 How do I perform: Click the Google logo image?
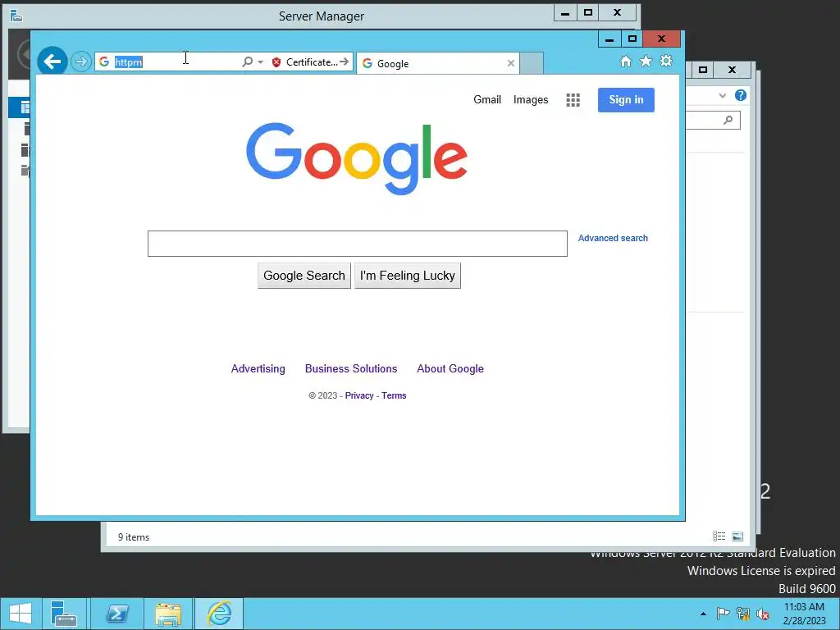tap(356, 158)
